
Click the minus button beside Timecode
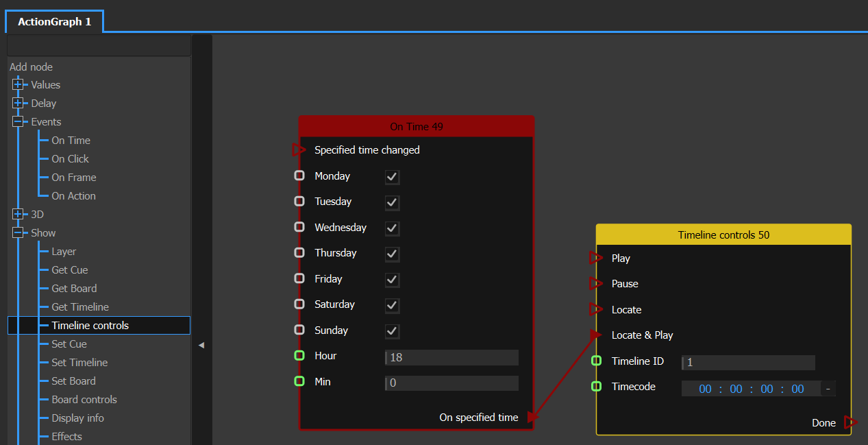[828, 389]
